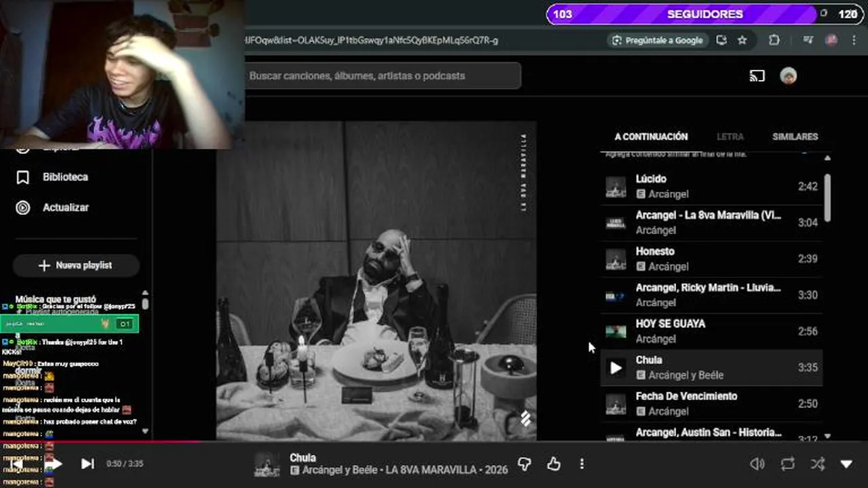Open more options next to thumbs up
The image size is (868, 488).
(x=581, y=464)
